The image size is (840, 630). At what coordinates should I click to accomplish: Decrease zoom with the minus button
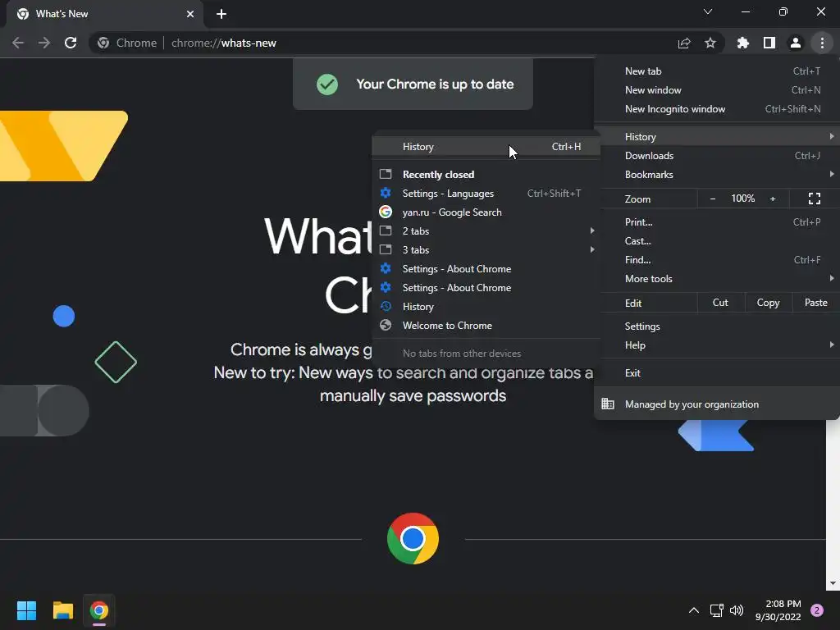point(713,199)
